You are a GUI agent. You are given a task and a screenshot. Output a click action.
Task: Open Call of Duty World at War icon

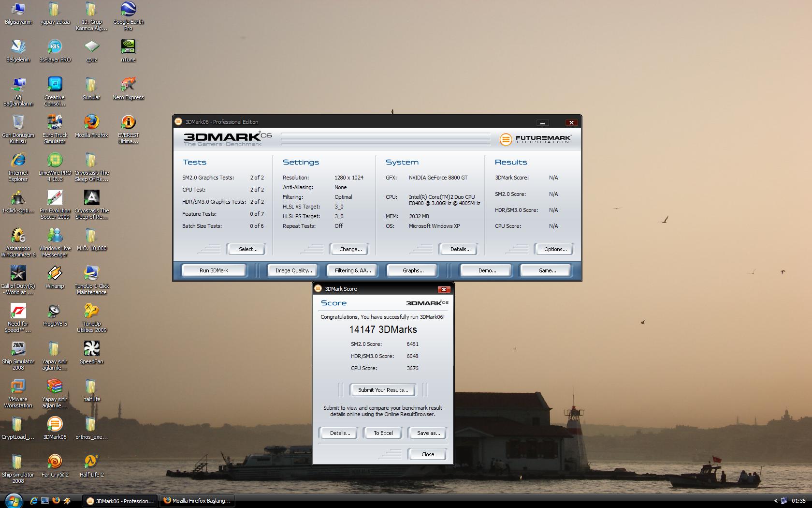click(18, 280)
